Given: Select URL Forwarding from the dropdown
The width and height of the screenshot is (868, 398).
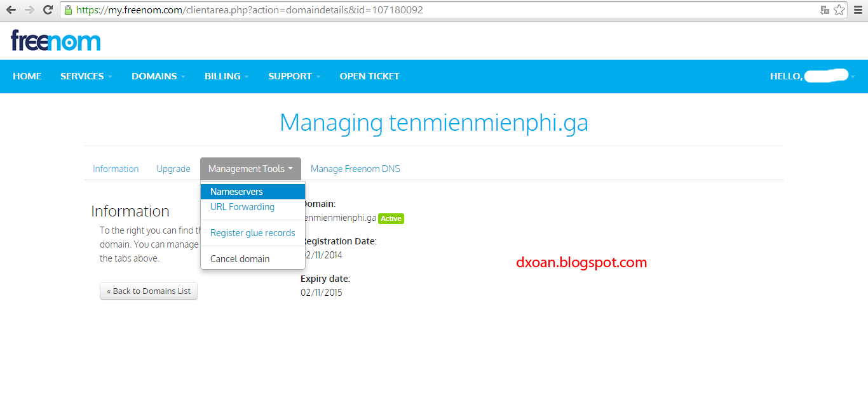Looking at the screenshot, I should click(x=253, y=207).
